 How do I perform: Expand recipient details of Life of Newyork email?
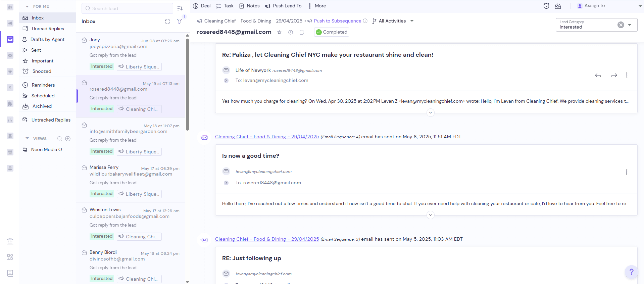226,81
